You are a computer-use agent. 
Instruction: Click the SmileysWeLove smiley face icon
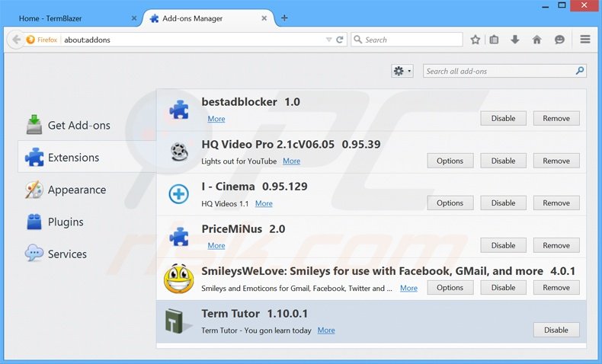(178, 279)
